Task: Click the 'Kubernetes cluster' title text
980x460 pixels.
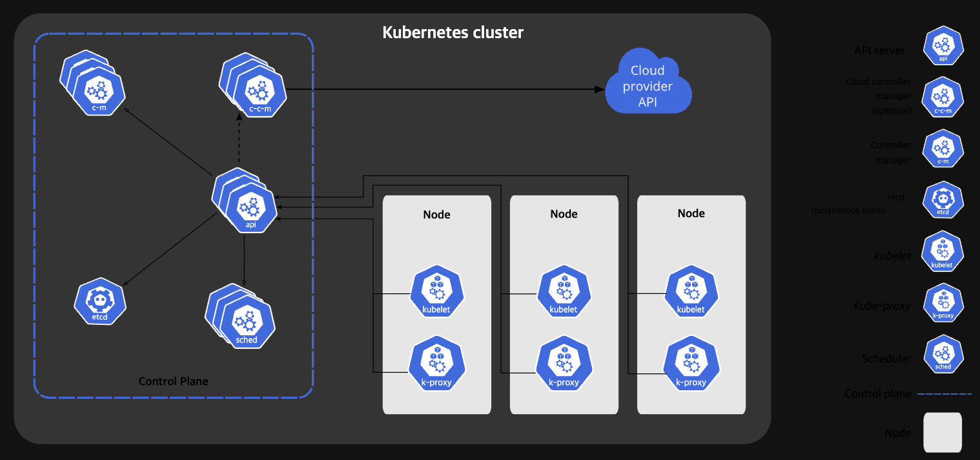Action: click(453, 32)
